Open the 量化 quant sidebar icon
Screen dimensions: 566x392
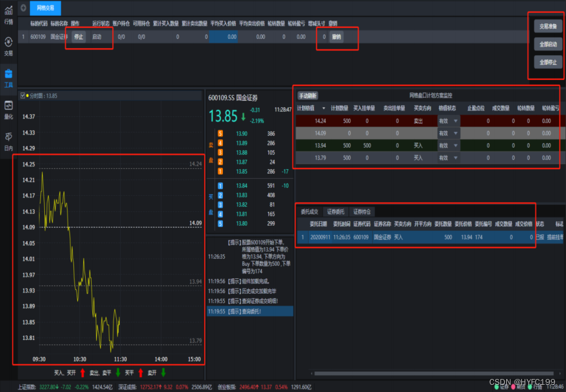(8, 110)
